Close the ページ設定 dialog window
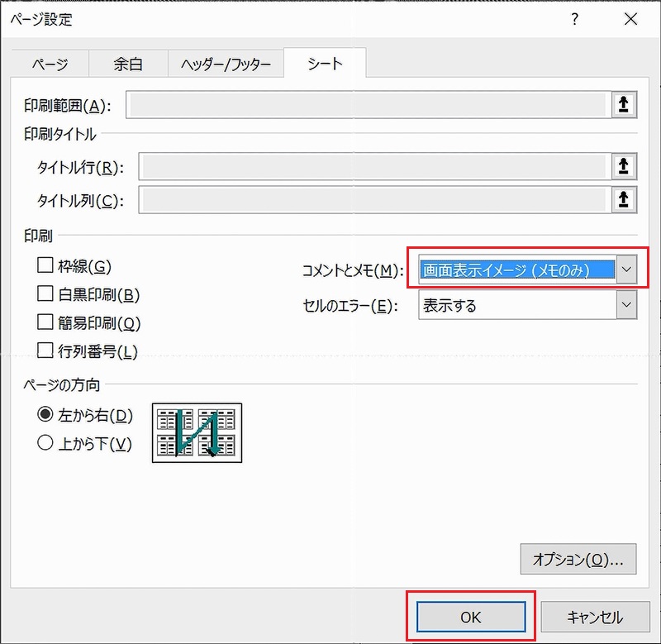Screen dimensions: 661x644 (x=630, y=20)
